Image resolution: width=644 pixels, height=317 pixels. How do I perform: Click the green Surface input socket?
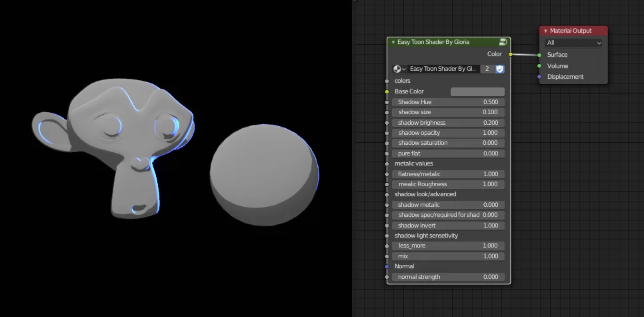(x=539, y=55)
